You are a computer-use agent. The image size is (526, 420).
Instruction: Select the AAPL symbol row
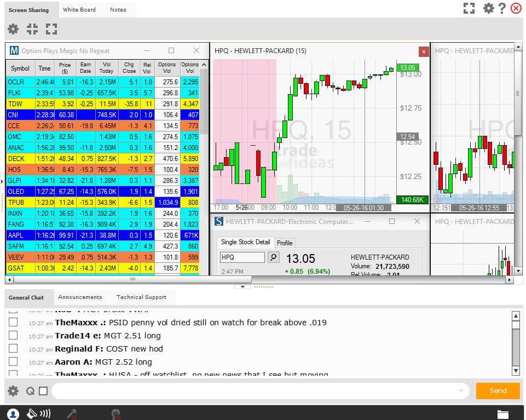[x=21, y=235]
